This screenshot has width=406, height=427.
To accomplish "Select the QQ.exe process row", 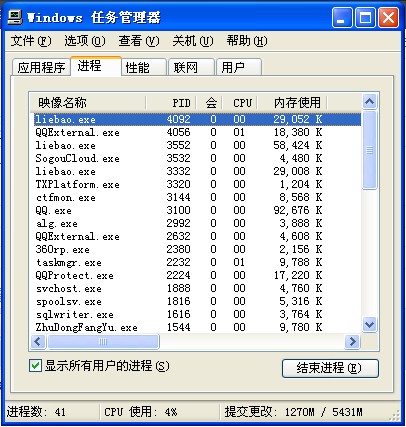I will pyautogui.click(x=198, y=210).
